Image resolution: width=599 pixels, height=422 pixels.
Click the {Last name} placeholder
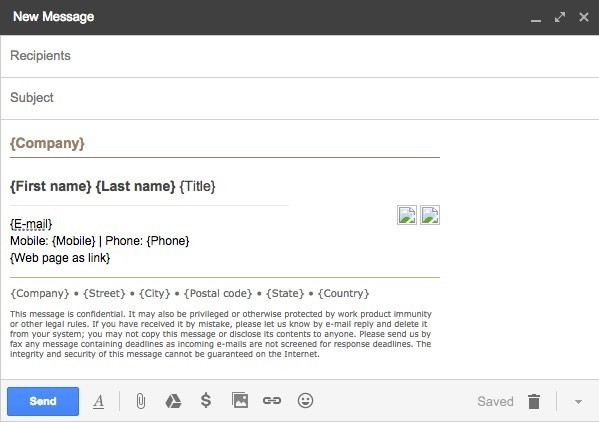pos(135,186)
